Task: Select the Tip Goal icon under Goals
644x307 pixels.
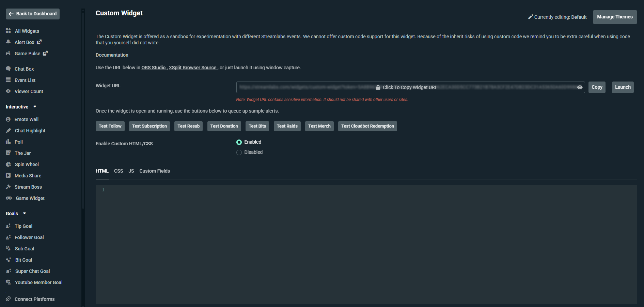Action: 9,226
